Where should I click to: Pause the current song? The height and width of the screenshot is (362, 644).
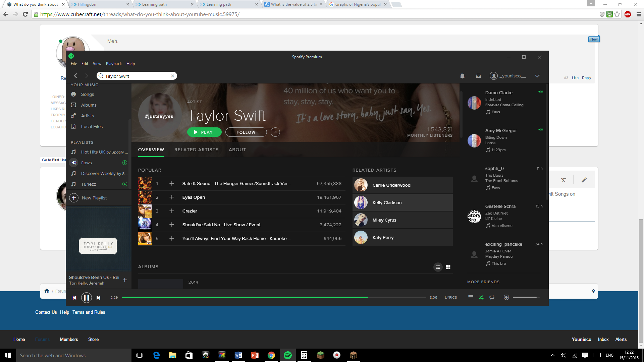click(x=87, y=297)
